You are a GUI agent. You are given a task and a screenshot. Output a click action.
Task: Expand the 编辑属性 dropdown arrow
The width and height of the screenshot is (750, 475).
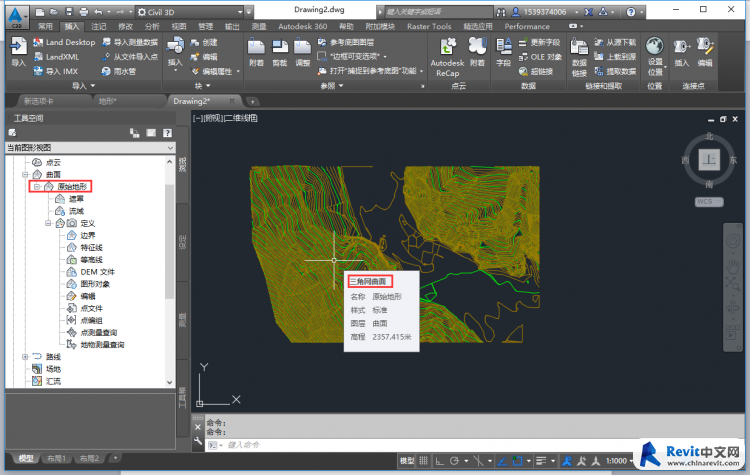238,72
